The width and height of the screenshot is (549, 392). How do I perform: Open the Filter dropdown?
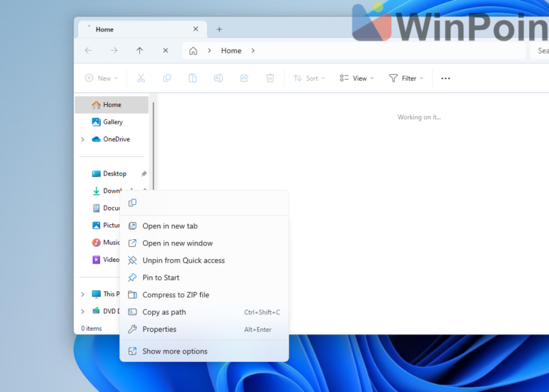coord(406,79)
